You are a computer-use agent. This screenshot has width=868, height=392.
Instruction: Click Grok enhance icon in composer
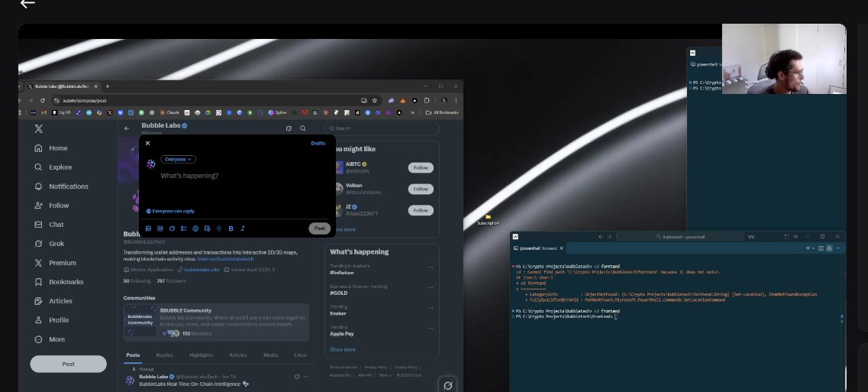(x=173, y=228)
